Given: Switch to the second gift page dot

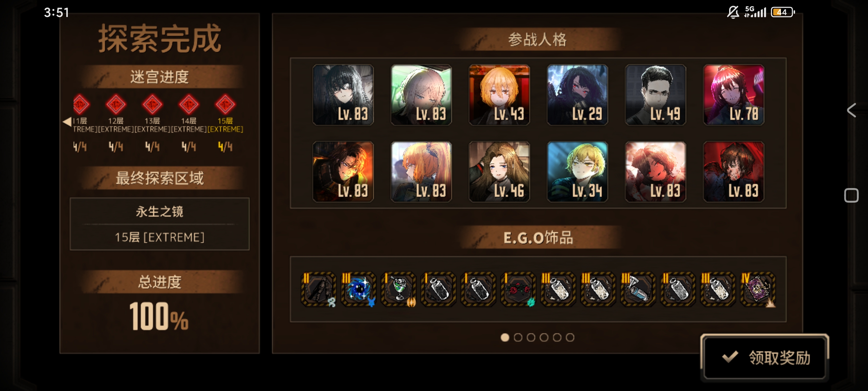Looking at the screenshot, I should tap(518, 337).
